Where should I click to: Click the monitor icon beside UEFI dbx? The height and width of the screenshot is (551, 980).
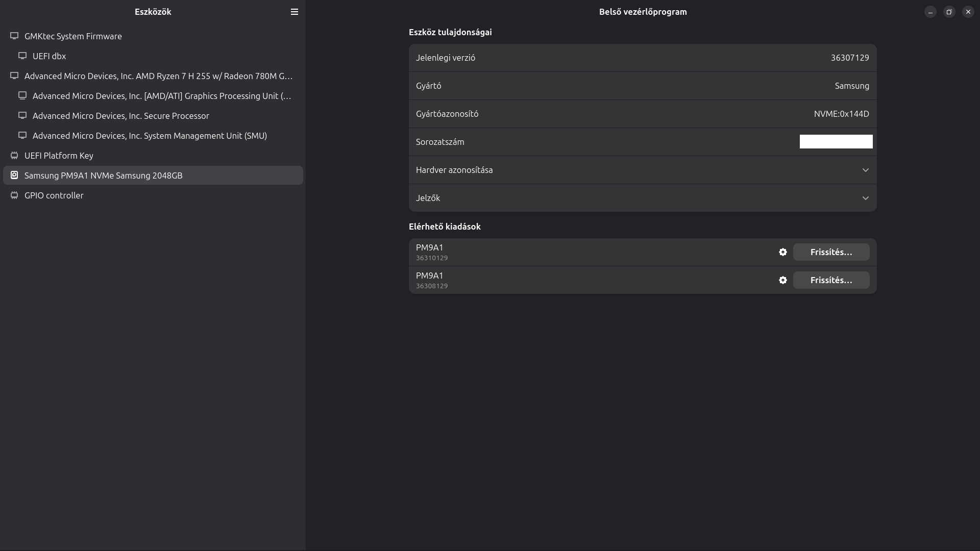(22, 56)
